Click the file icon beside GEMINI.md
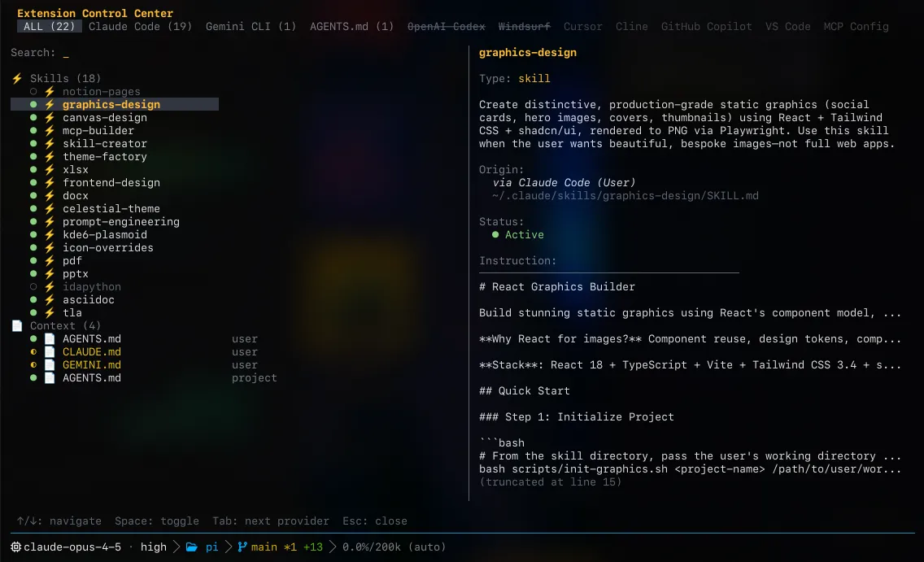The height and width of the screenshot is (562, 924). [50, 364]
